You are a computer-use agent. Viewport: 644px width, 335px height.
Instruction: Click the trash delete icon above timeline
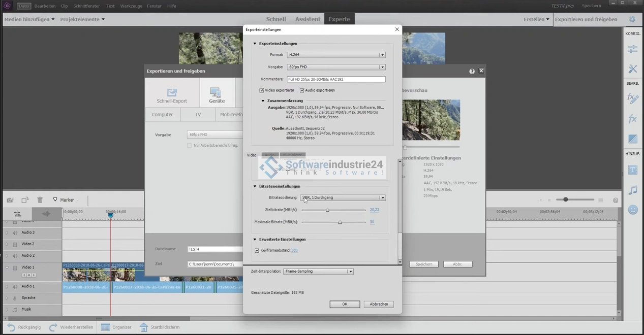click(40, 200)
